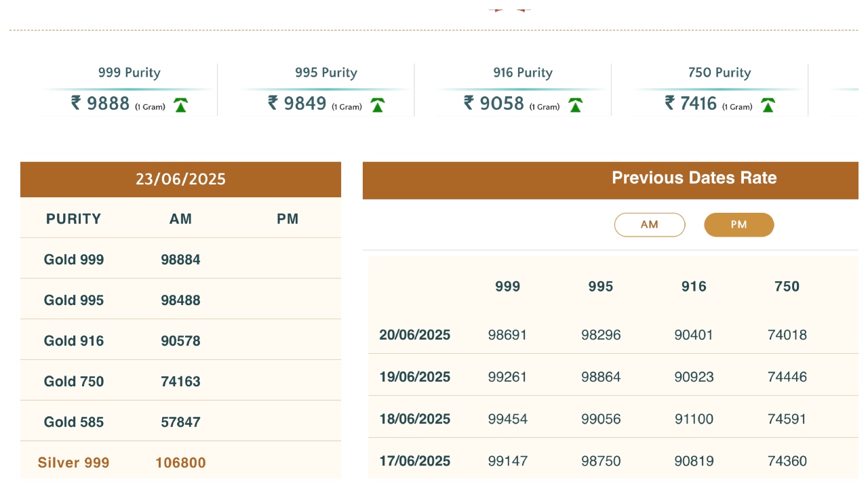This screenshot has height=488, width=868.
Task: Click the 23/06/2025 date header
Action: coord(180,180)
